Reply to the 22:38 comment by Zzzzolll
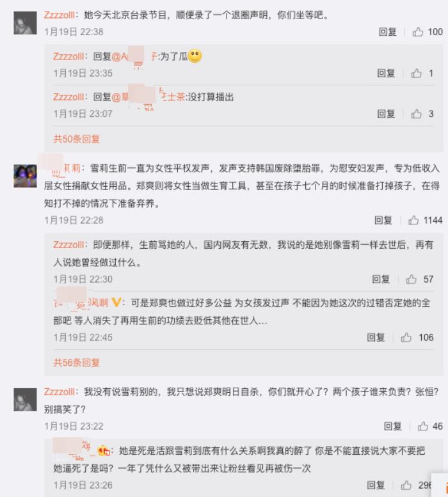The height and width of the screenshot is (497, 448). click(387, 32)
